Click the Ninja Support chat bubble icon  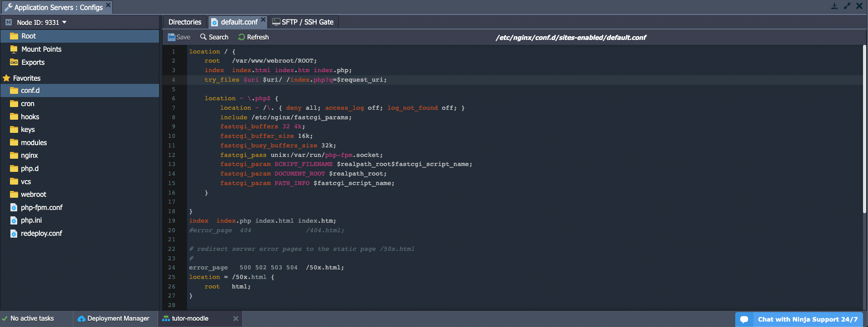click(x=744, y=319)
